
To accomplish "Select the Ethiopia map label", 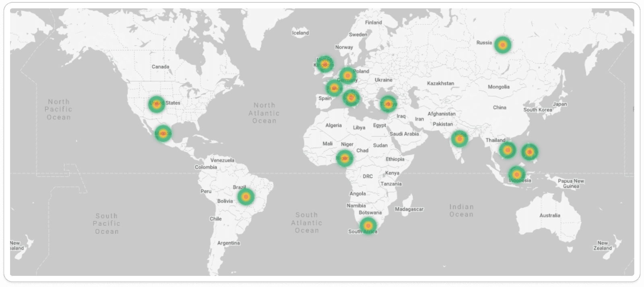I will point(395,159).
